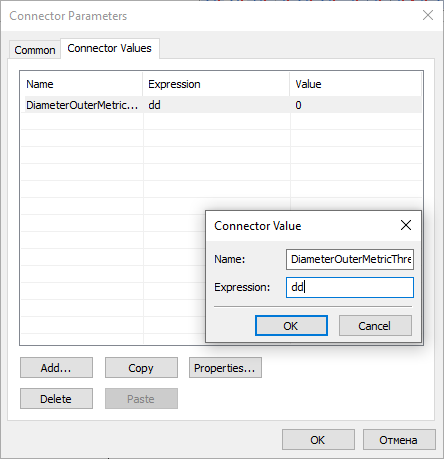
Task: Close the Connector Parameters window
Action: click(x=428, y=15)
